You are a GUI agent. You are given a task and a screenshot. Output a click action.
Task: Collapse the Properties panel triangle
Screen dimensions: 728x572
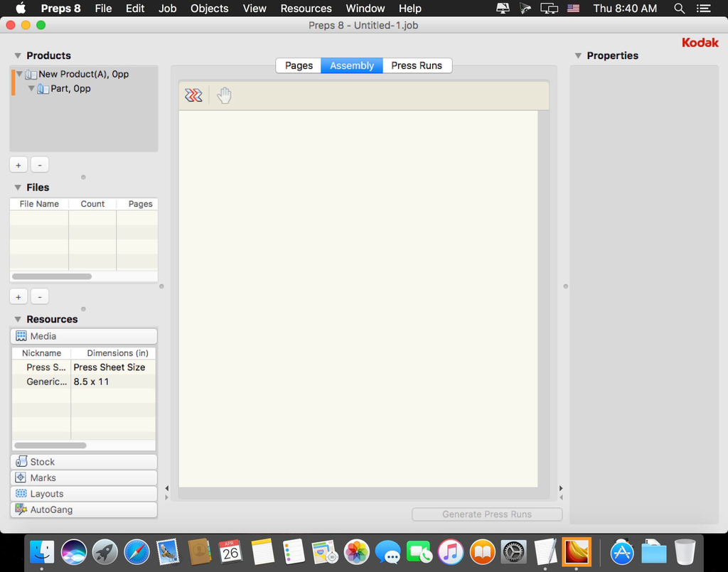tap(578, 55)
